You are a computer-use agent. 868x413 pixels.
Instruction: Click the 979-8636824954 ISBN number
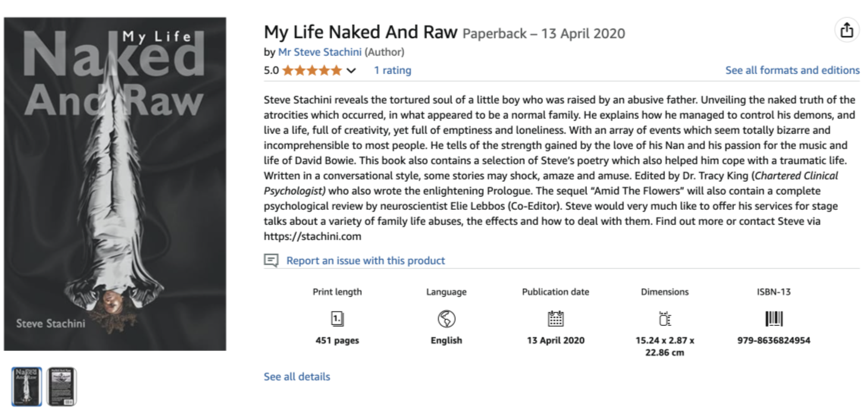pyautogui.click(x=774, y=340)
